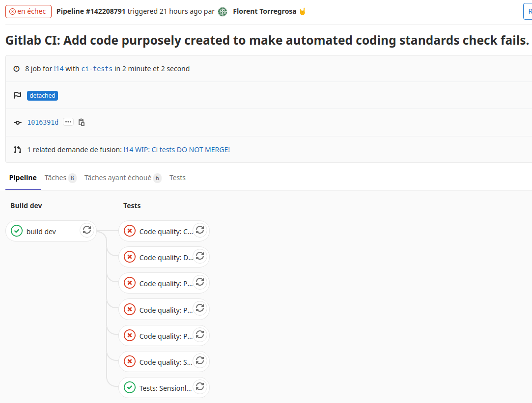Viewport: 532px width, 403px height.
Task: Click the rock hand emoji after author name
Action: (x=302, y=11)
